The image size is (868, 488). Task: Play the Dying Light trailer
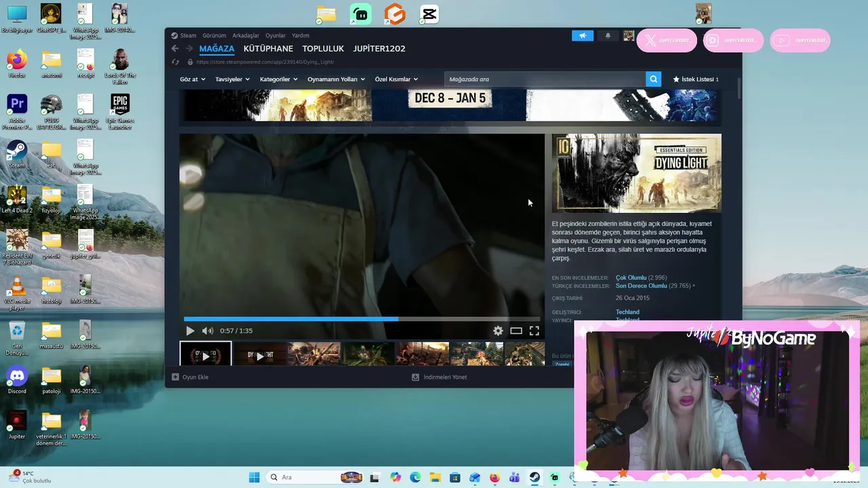click(x=190, y=331)
